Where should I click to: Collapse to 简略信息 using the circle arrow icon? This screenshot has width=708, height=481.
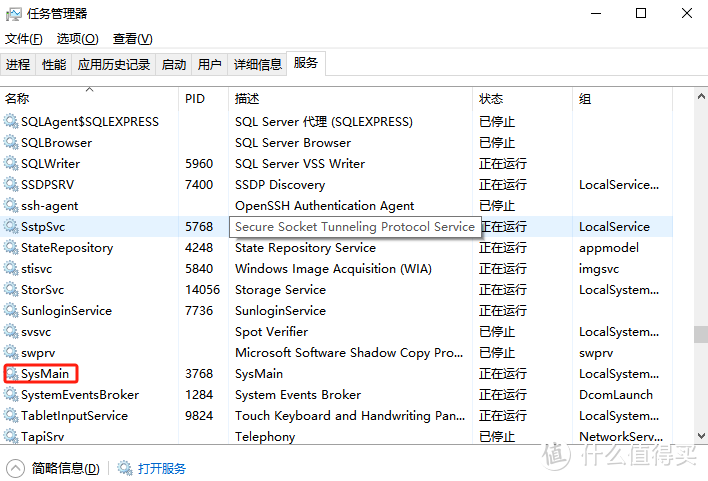tap(15, 468)
